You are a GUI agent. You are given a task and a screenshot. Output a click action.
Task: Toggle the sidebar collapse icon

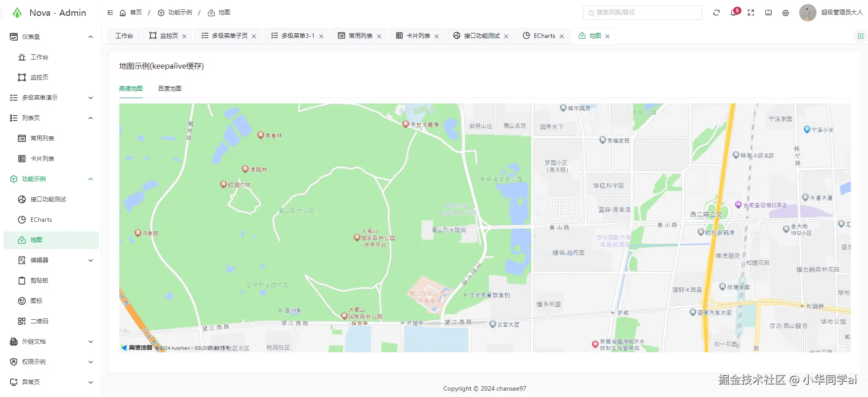pos(110,13)
